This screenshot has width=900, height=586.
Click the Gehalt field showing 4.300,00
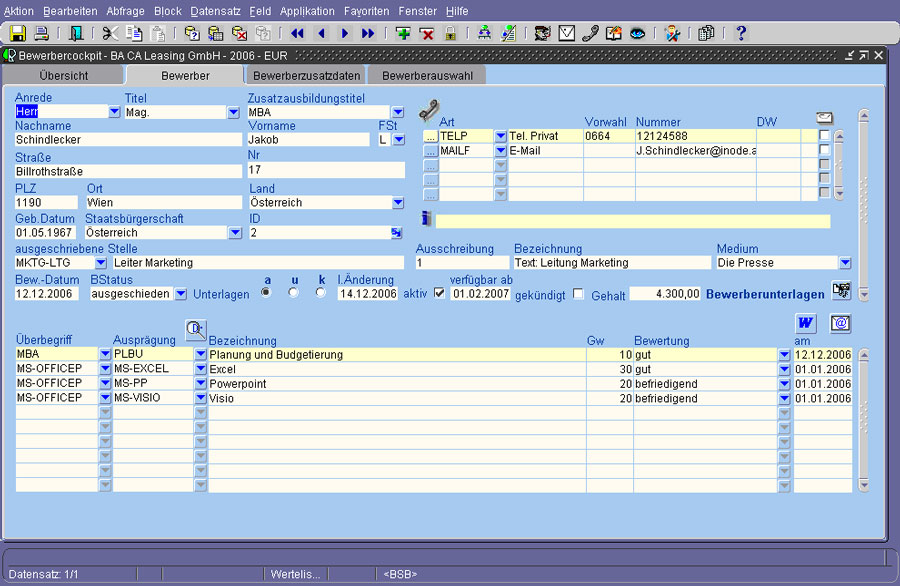(665, 294)
